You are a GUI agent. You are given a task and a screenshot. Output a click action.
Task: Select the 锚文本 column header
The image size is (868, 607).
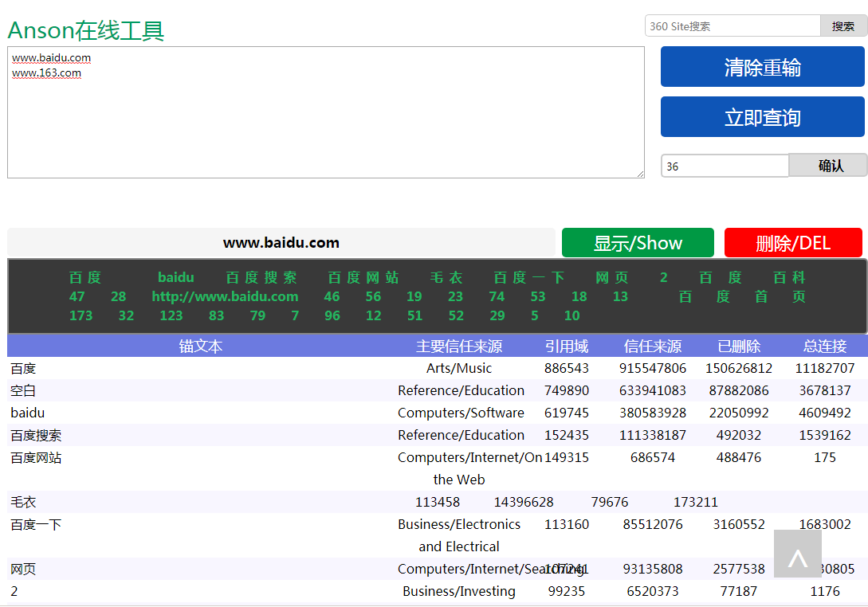click(x=201, y=347)
